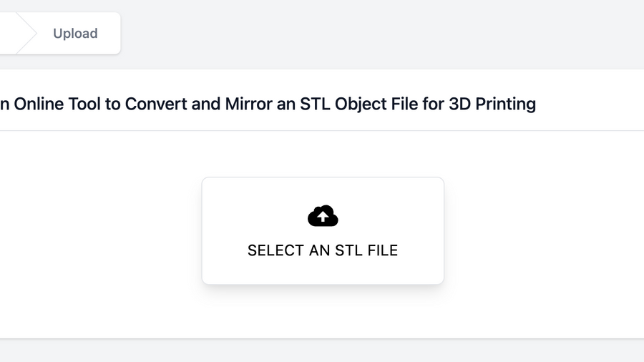Screen dimensions: 644x362
Task: Click Online Tool in the heading
Action: point(67,104)
